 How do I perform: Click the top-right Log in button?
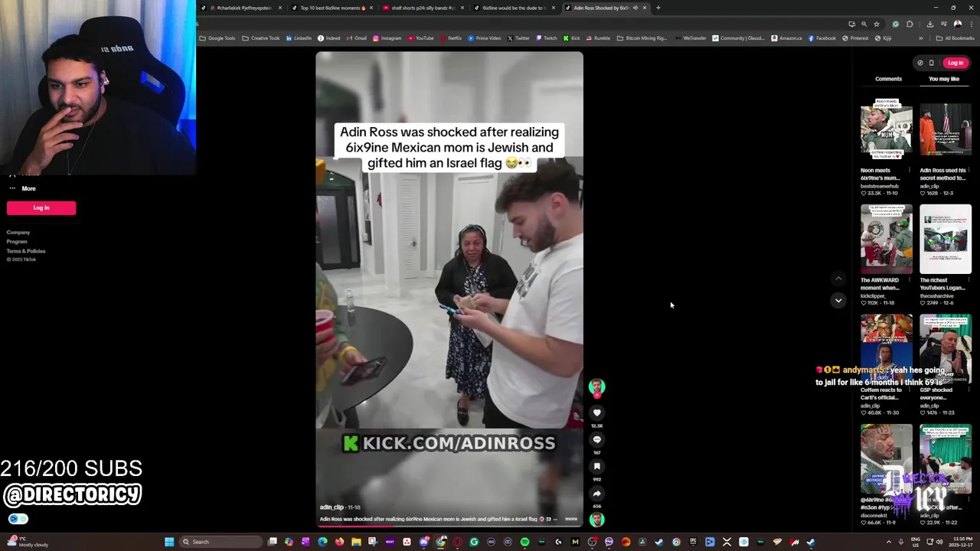click(955, 63)
